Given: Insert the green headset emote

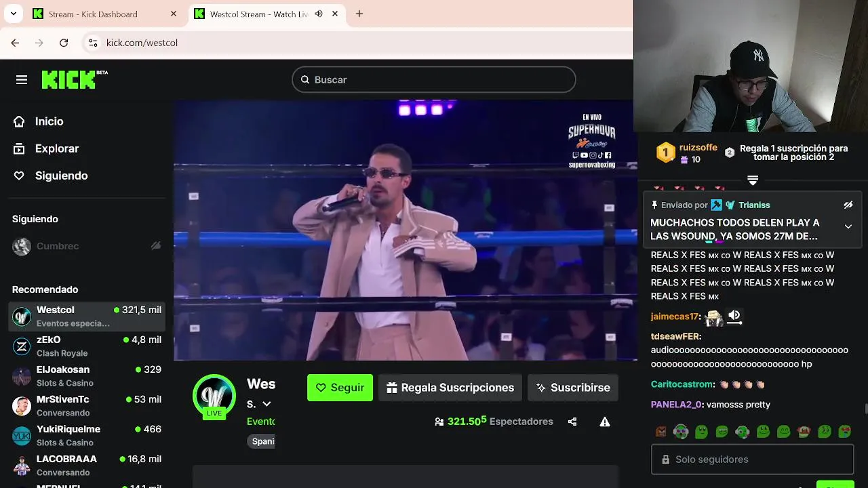Looking at the screenshot, I should (x=743, y=431).
